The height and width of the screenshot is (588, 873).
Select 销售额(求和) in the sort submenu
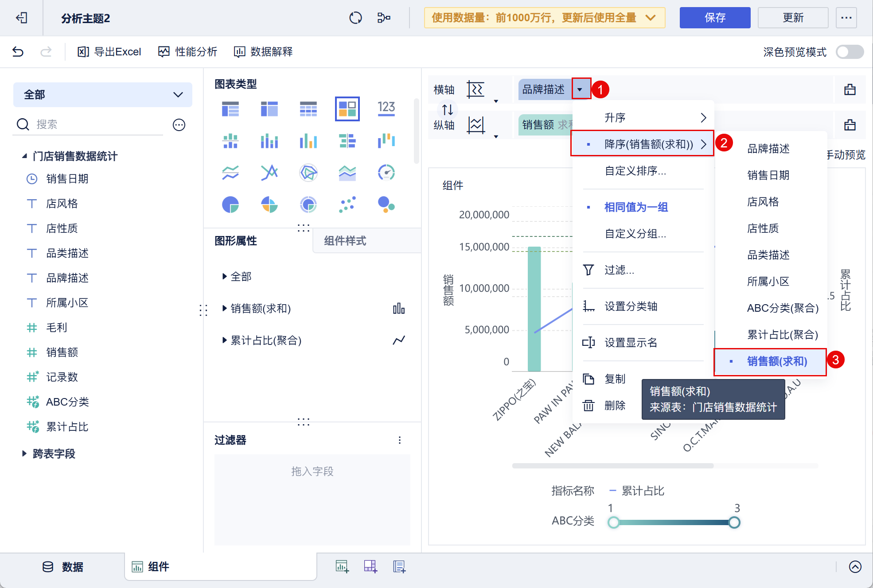pos(777,361)
